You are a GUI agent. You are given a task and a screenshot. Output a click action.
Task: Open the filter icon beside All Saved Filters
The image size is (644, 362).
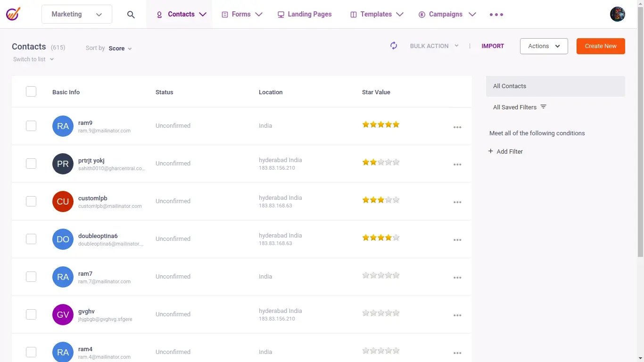[x=543, y=107]
